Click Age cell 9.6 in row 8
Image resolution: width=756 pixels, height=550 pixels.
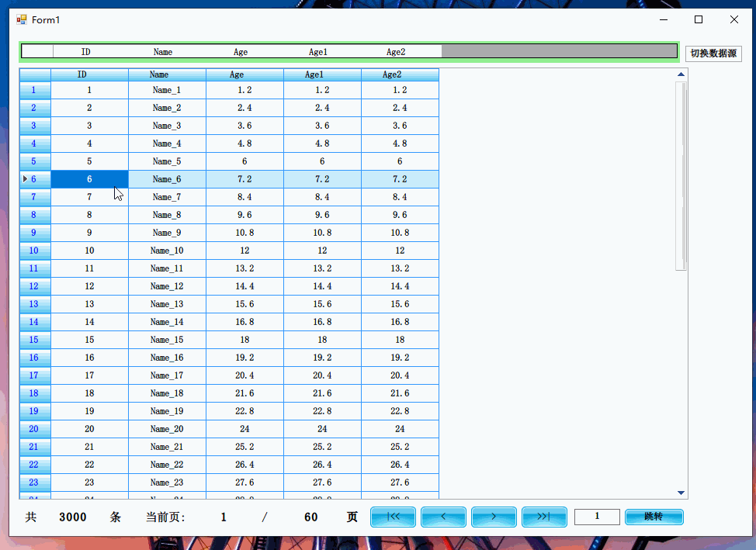[x=245, y=215]
